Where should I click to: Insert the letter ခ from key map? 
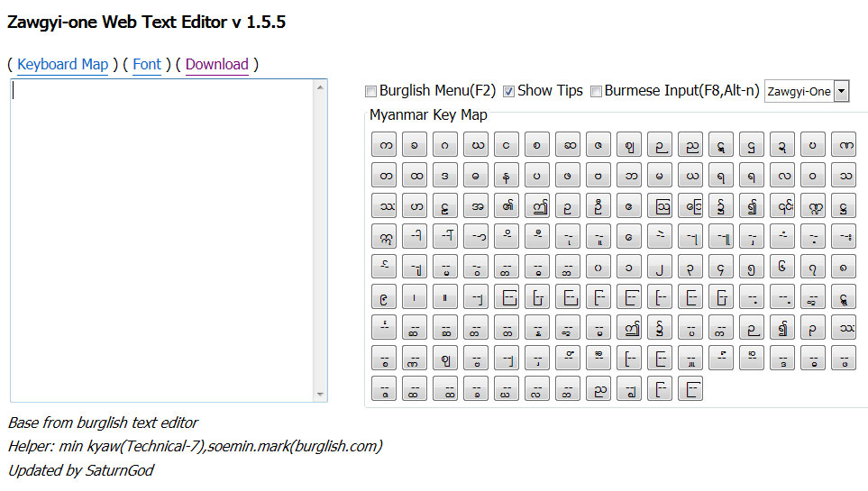coord(415,145)
